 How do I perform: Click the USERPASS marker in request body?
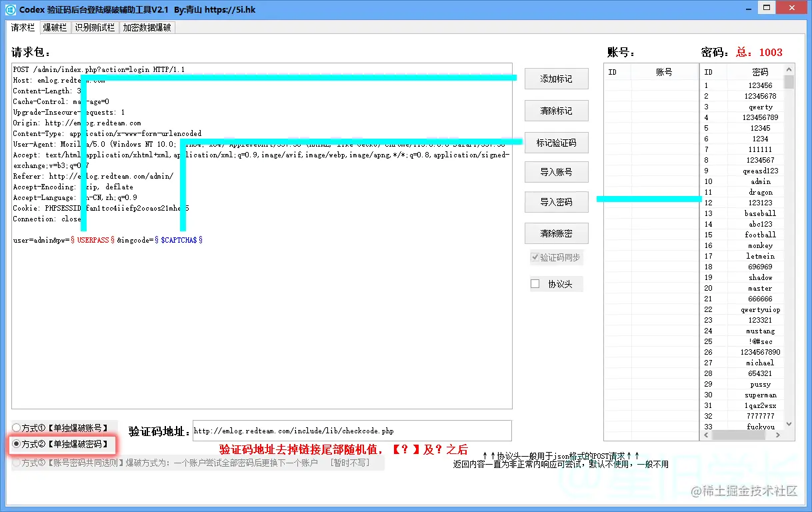coord(93,240)
